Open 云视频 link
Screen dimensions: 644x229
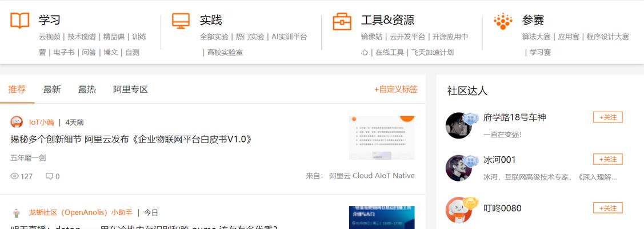pyautogui.click(x=49, y=37)
